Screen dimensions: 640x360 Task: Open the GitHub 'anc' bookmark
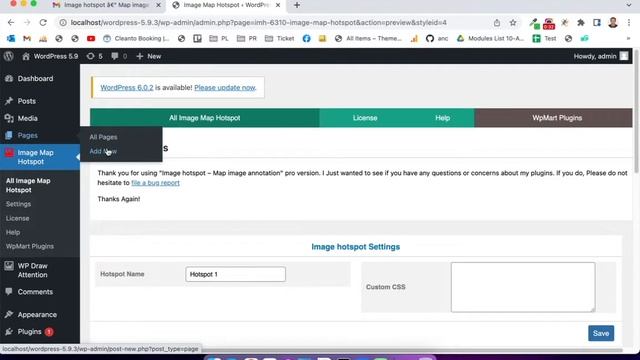tap(437, 38)
